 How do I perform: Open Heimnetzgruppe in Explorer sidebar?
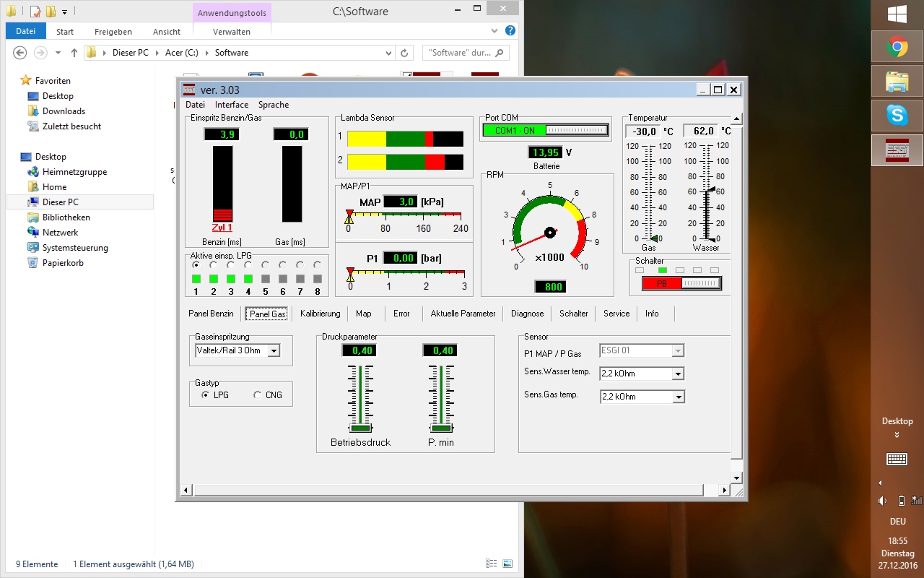click(x=74, y=172)
